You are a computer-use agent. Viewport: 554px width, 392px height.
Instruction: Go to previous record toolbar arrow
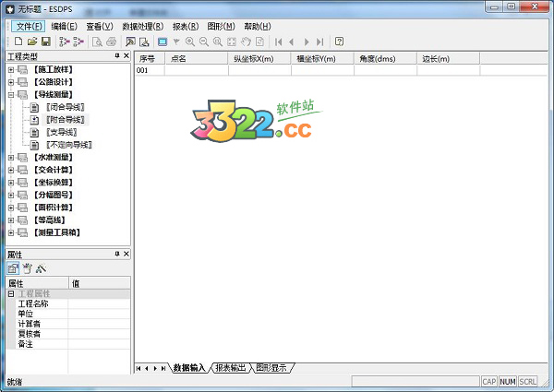[292, 42]
